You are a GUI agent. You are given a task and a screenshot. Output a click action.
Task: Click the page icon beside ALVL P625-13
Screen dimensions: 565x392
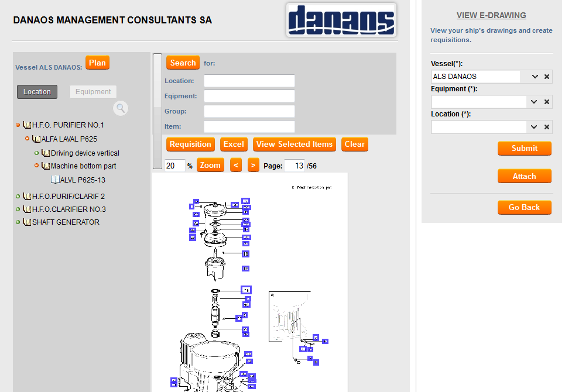click(x=55, y=179)
